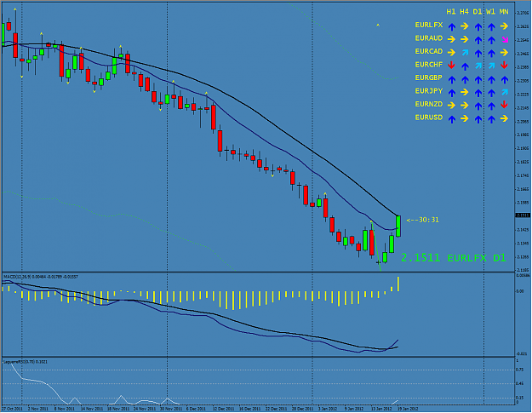The image size is (532, 413).
Task: Click the EURLFX pair label
Action: click(429, 25)
